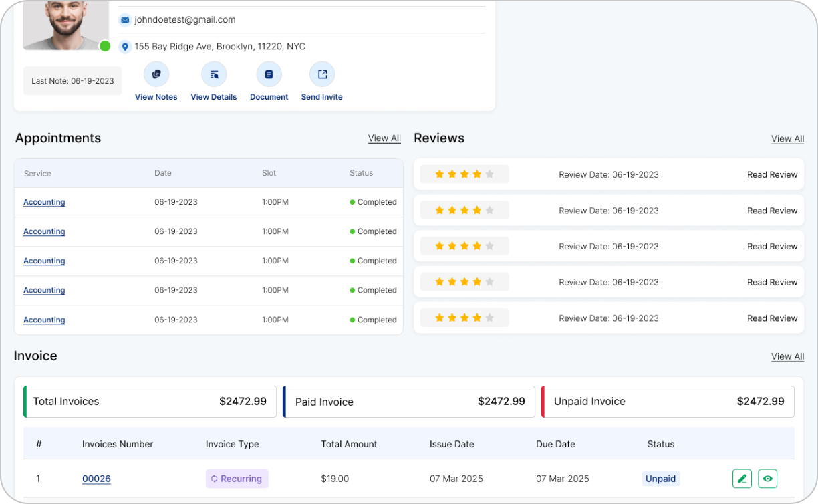Click the profile photo thumbnail
This screenshot has height=504, width=818.
[x=65, y=23]
